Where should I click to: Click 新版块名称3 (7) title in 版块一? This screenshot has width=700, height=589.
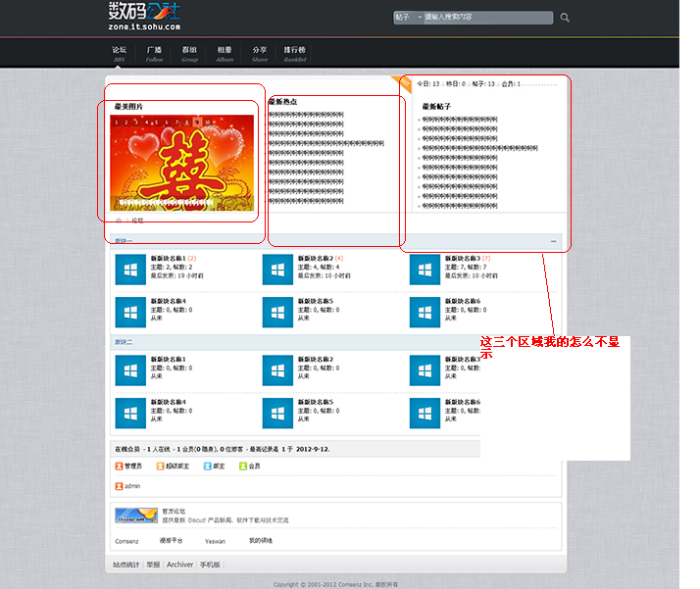[463, 259]
